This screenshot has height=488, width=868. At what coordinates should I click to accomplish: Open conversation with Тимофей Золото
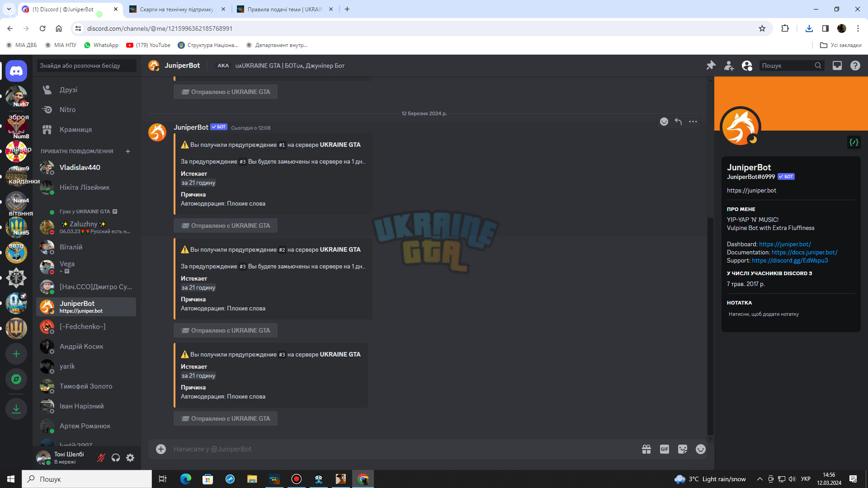(86, 386)
